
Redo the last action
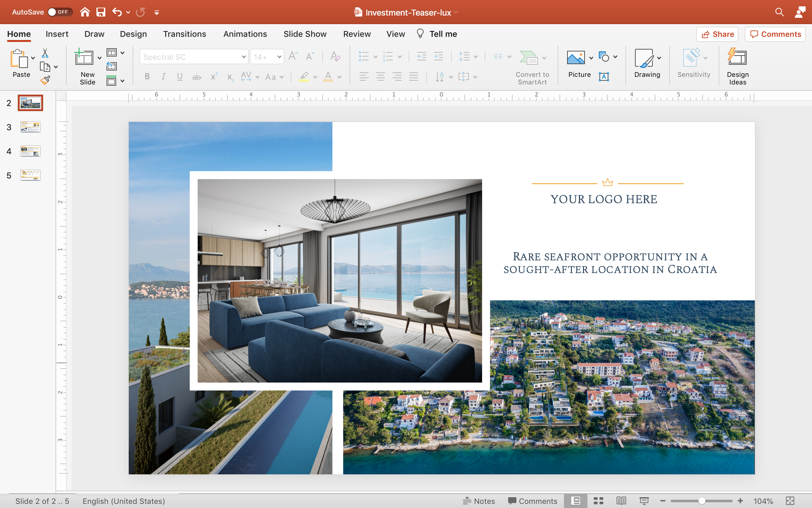140,12
